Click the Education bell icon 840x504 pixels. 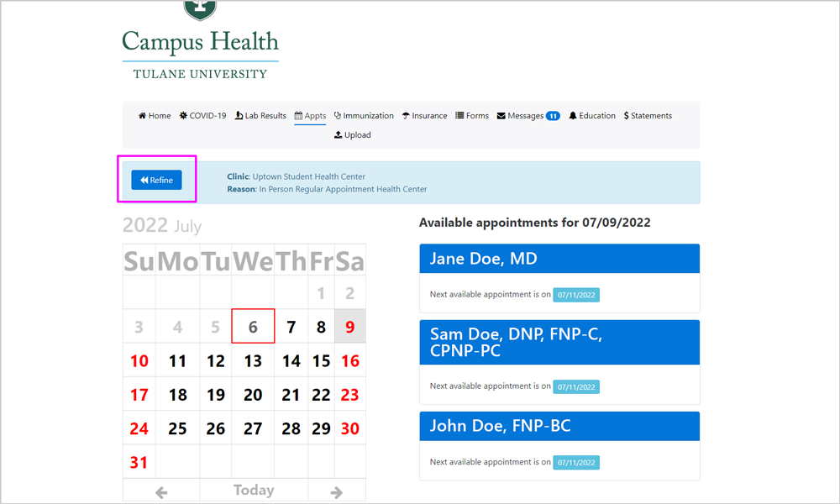573,116
